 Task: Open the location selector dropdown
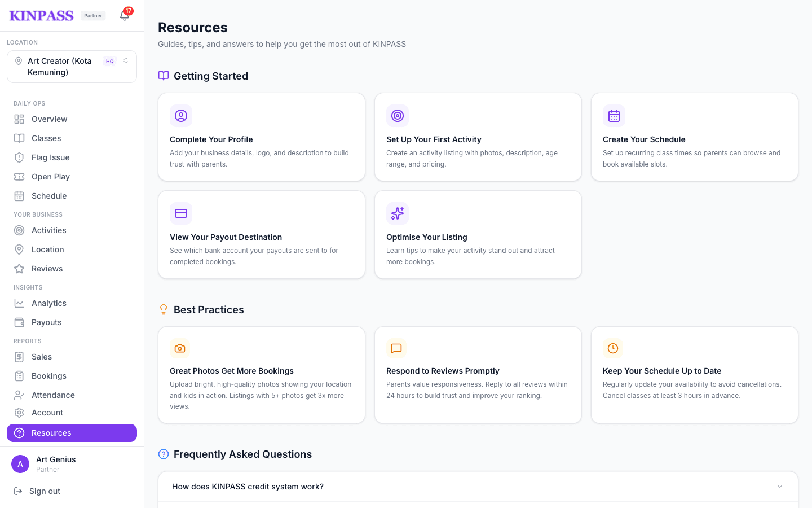point(72,67)
